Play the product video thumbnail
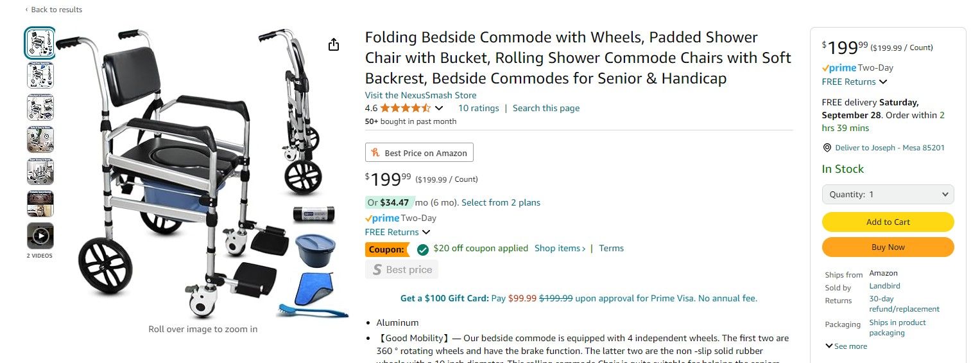 40,236
